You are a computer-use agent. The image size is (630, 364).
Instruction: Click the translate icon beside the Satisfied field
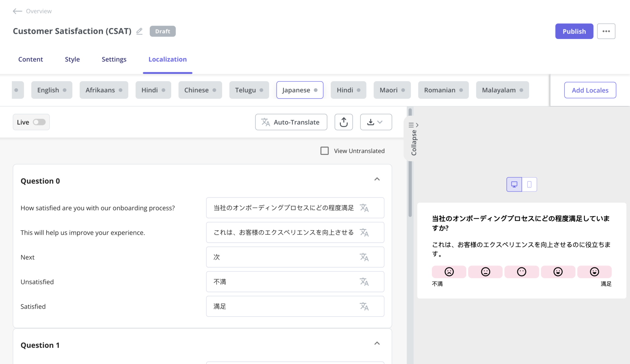coord(365,306)
